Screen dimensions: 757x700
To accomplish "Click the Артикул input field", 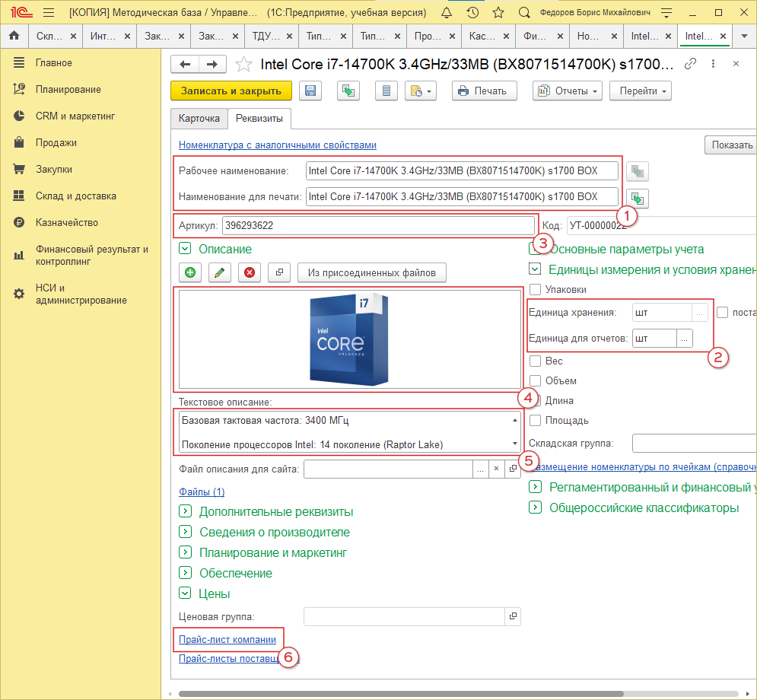I will [377, 225].
